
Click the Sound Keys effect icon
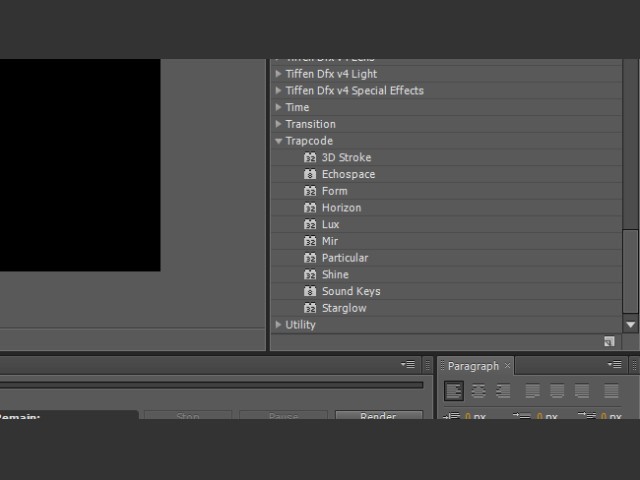(310, 291)
